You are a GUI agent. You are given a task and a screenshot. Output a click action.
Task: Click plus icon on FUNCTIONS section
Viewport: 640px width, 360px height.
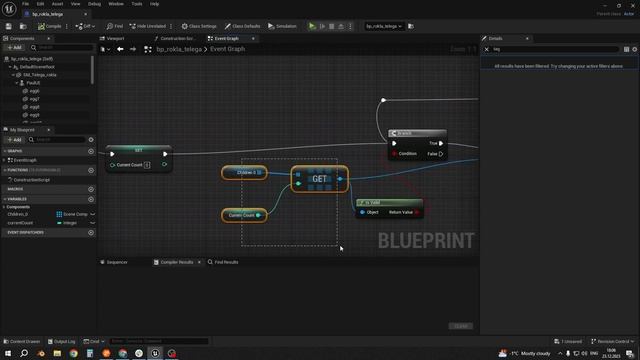[x=91, y=170]
